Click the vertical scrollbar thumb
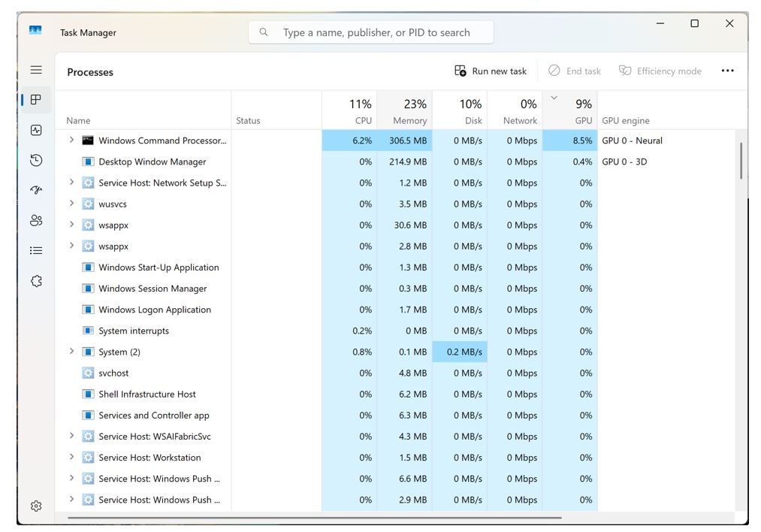This screenshot has height=532, width=761. (x=741, y=161)
